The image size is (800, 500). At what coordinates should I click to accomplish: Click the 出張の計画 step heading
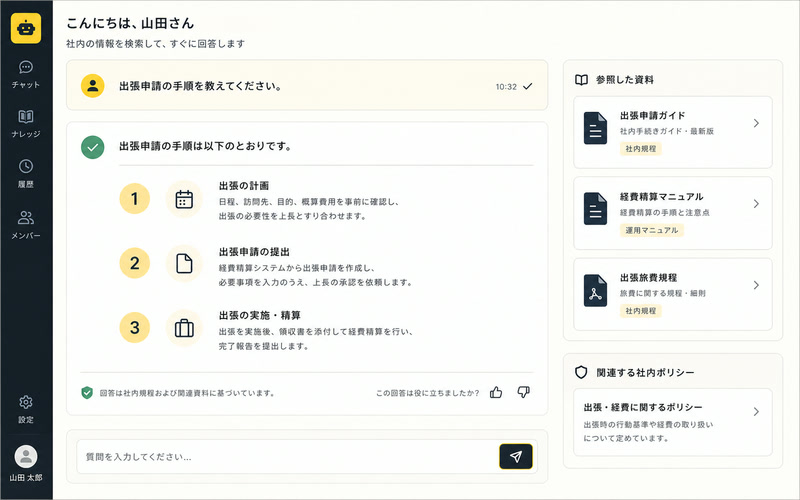click(x=244, y=186)
